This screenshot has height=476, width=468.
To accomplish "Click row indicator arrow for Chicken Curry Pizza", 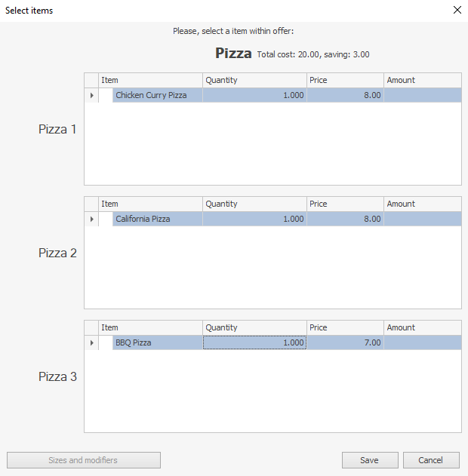I will [91, 95].
